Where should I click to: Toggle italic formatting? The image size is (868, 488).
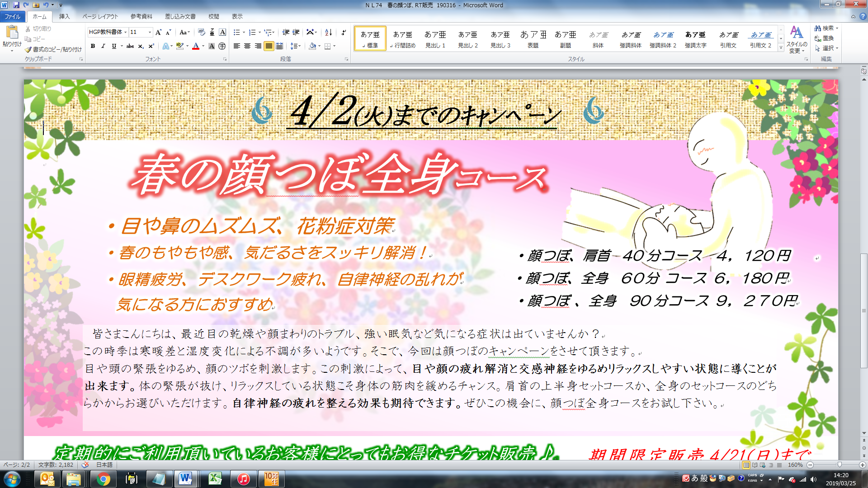click(x=103, y=46)
